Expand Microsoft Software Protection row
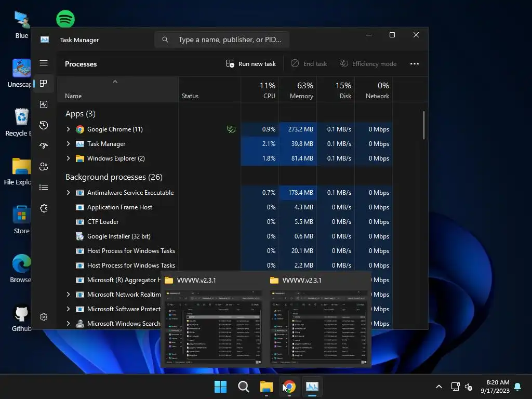Screen dimensions: 532x399 68,309
